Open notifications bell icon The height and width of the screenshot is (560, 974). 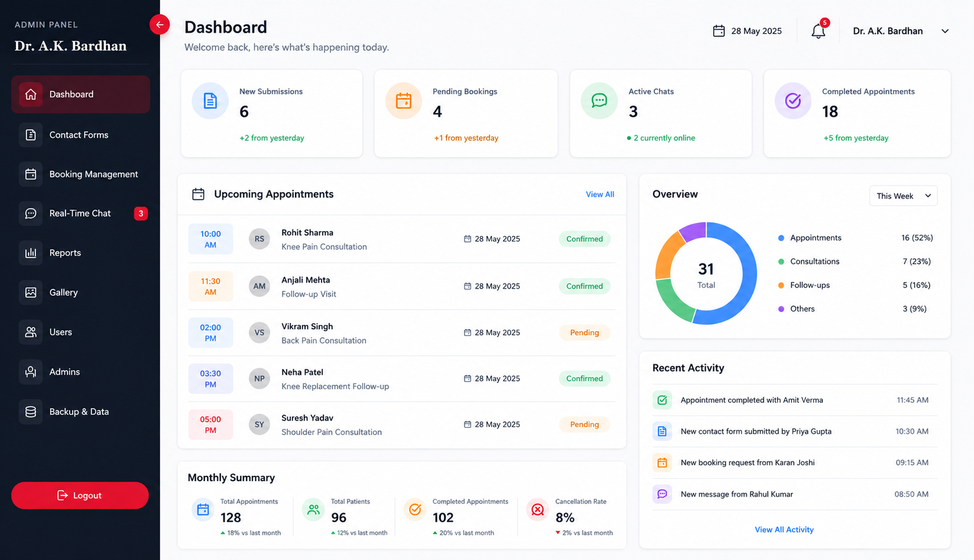[819, 31]
